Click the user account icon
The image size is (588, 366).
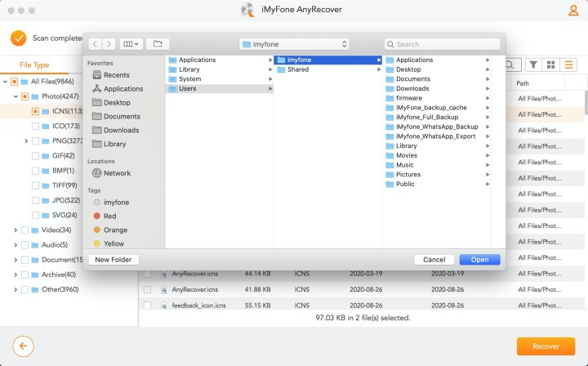coord(573,10)
